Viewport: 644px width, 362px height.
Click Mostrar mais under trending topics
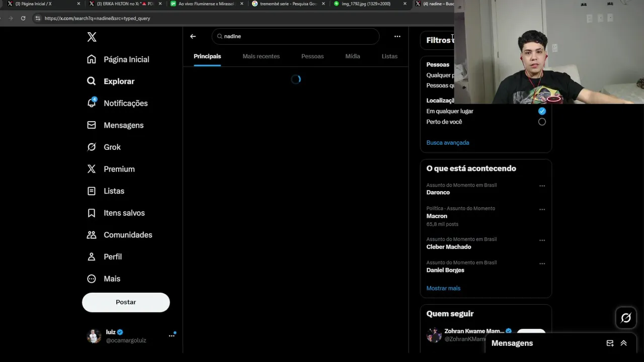click(443, 289)
